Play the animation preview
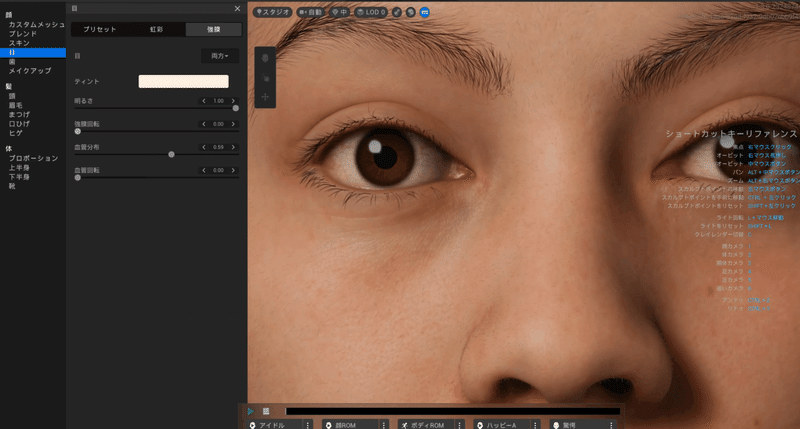Image resolution: width=800 pixels, height=429 pixels. (x=251, y=411)
